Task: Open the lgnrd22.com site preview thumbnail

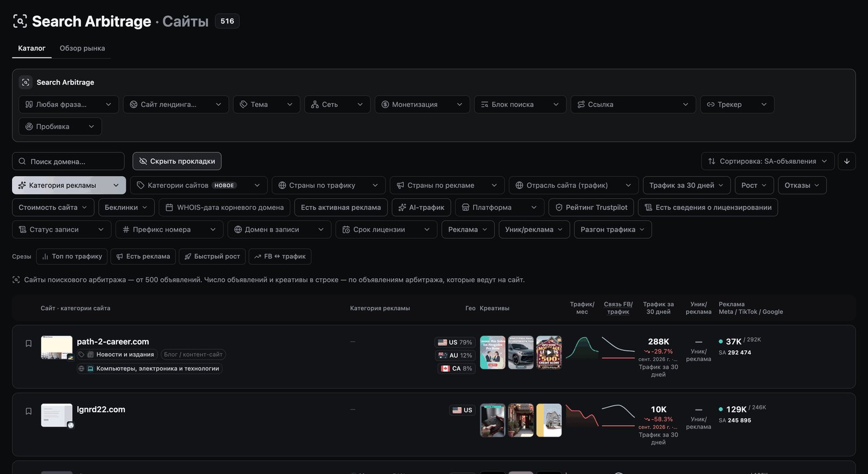Action: 56,415
